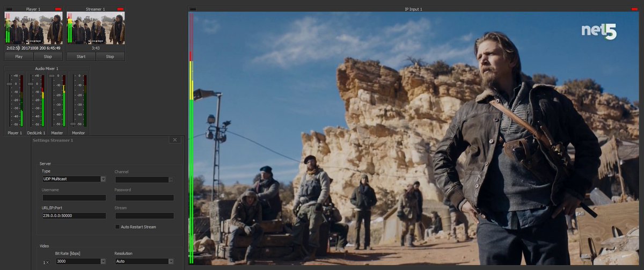Select the Player 1 video thumbnail

click(x=34, y=28)
